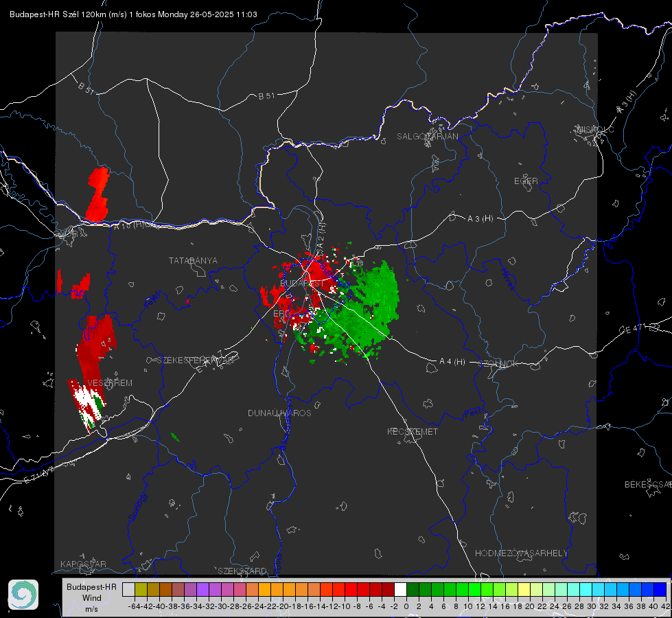Click the SZEKSZARD city label

pos(242,571)
